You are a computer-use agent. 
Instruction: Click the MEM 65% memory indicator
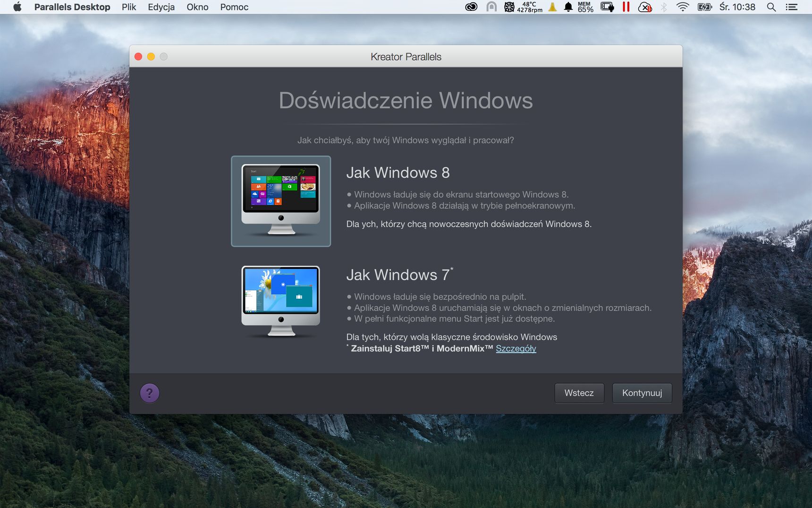tap(585, 7)
